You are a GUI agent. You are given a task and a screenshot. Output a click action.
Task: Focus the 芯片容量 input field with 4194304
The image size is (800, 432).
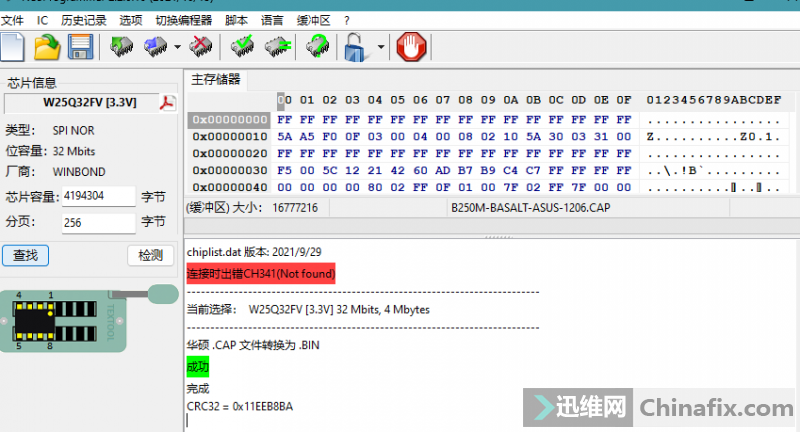[x=98, y=196]
